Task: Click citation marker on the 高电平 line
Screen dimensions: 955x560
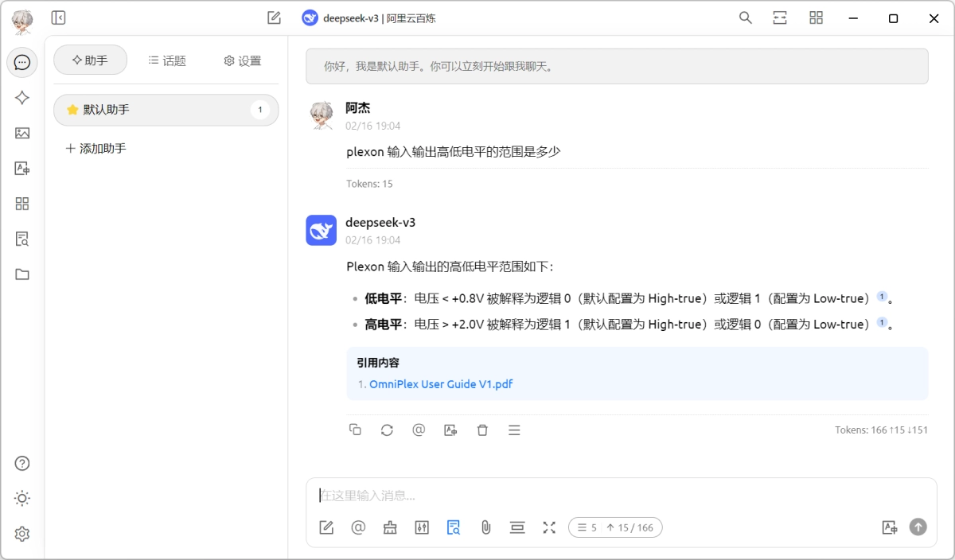Action: pos(882,322)
